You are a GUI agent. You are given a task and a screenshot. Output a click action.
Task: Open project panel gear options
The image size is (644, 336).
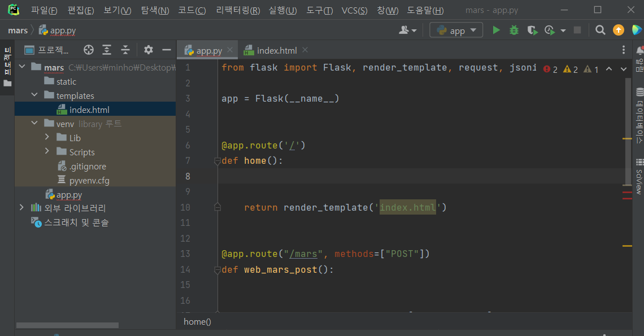pyautogui.click(x=148, y=50)
